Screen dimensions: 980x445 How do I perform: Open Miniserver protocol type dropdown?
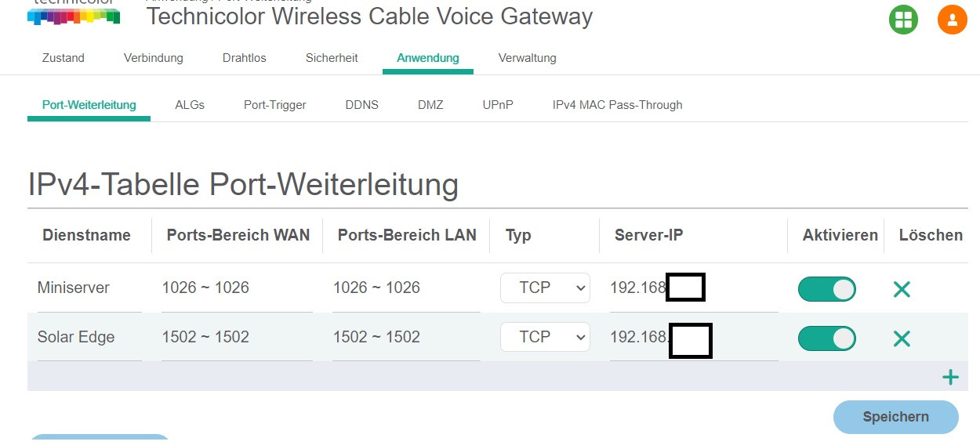click(x=545, y=288)
